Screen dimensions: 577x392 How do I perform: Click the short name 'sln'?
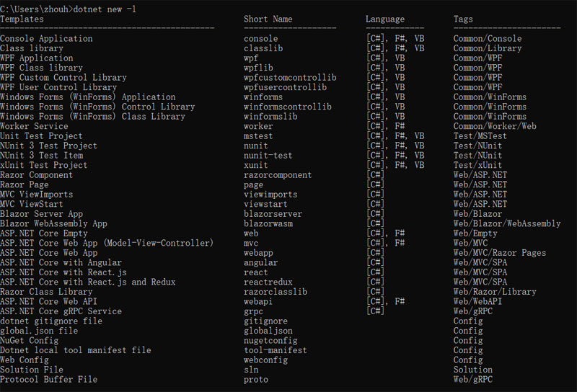pyautogui.click(x=251, y=370)
